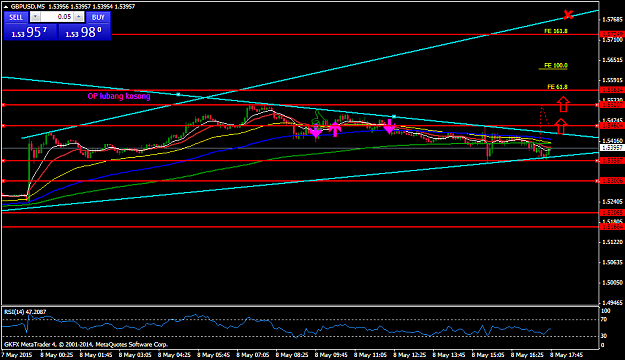Click price scale value 1.57685
Screen dimensions: 625x360
coord(613,19)
